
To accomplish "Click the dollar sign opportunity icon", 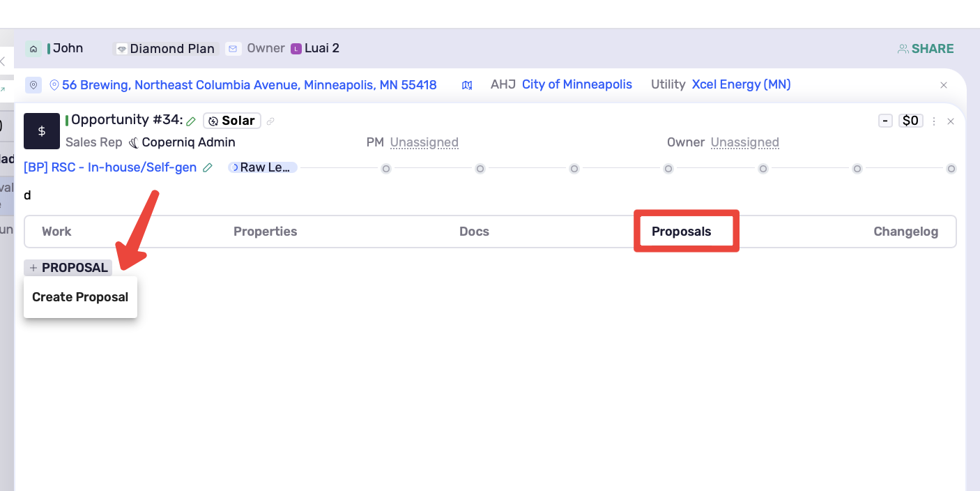I will click(42, 131).
